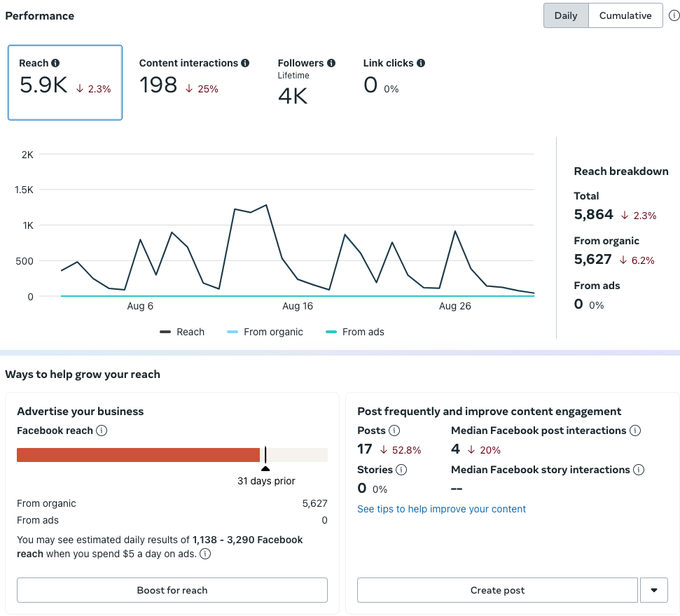The height and width of the screenshot is (616, 680).
Task: Click the info icon beside Followers
Action: point(331,63)
